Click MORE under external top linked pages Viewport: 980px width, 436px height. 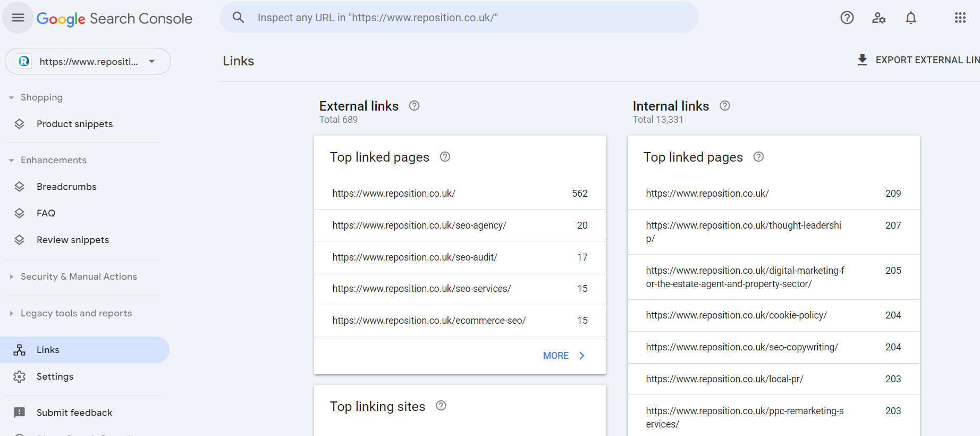556,356
